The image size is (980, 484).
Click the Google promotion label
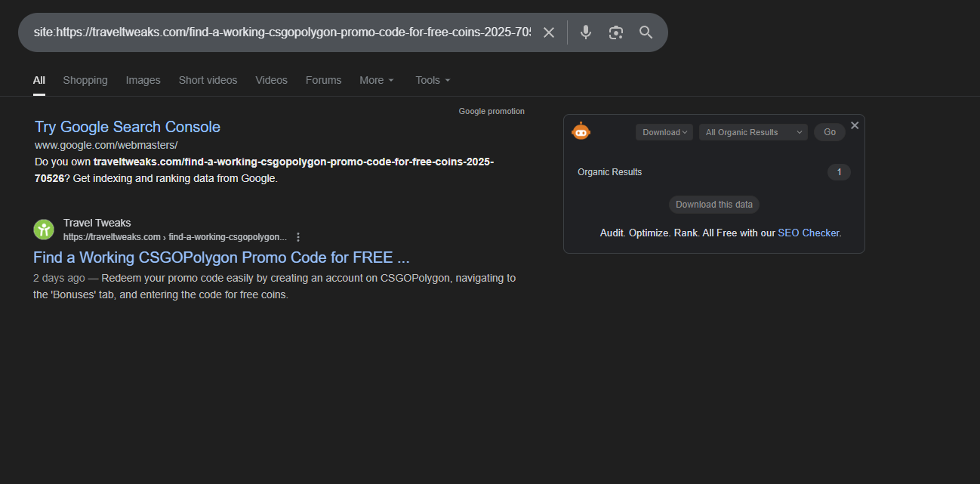click(492, 111)
